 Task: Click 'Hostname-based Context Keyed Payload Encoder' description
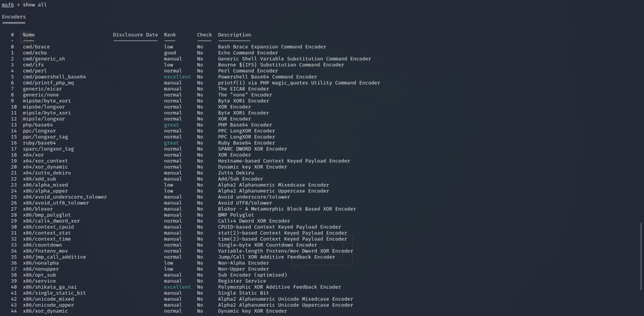point(284,161)
